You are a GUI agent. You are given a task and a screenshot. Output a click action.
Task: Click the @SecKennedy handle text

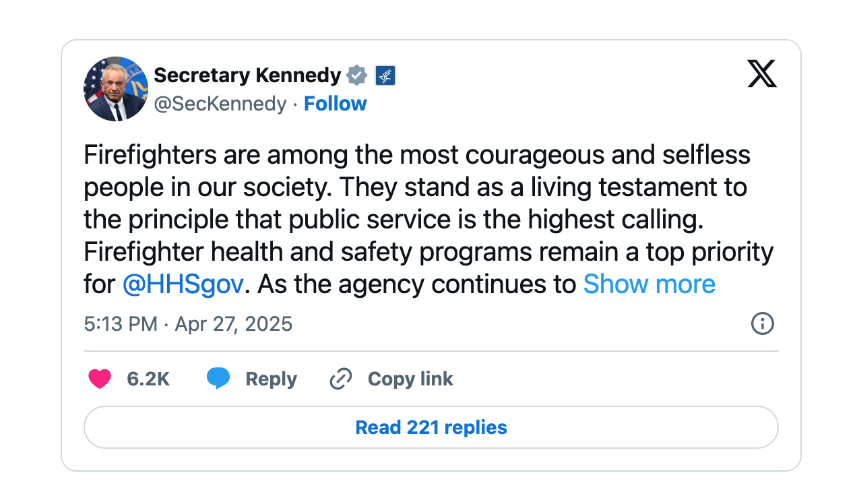tap(220, 104)
